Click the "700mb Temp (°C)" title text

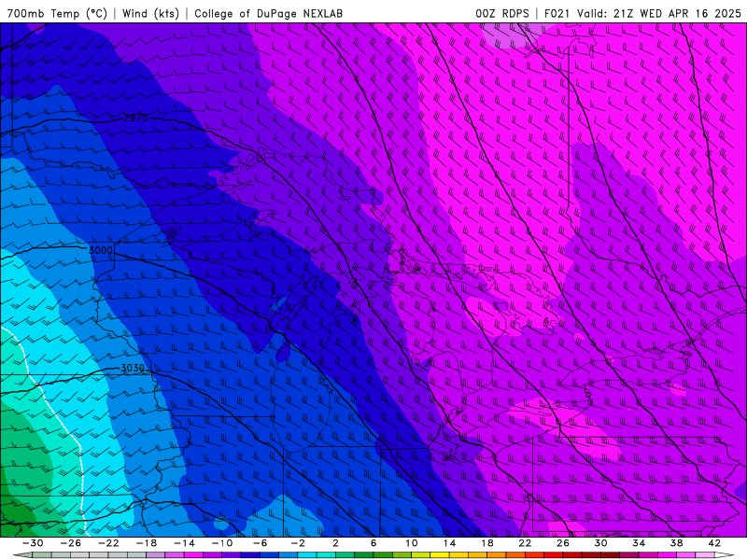point(57,13)
